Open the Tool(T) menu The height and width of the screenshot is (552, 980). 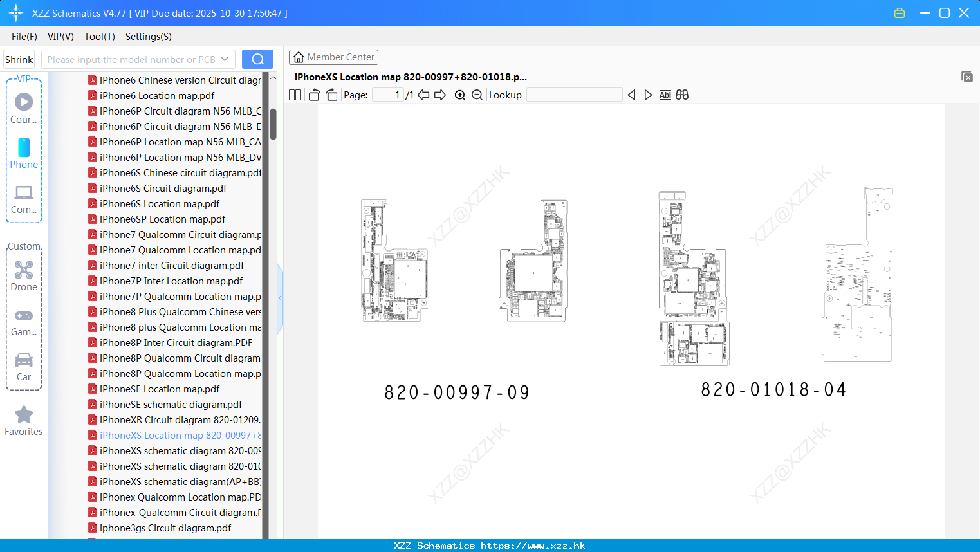click(x=100, y=37)
